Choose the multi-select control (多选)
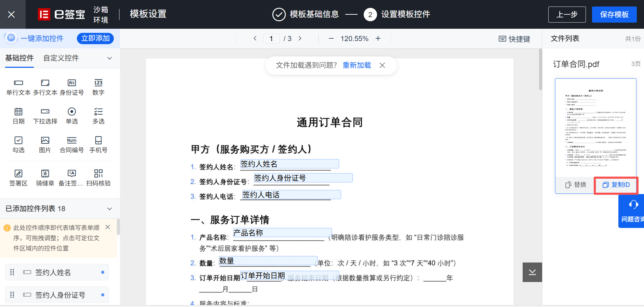Viewport: 644px width, 307px height. 98,116
